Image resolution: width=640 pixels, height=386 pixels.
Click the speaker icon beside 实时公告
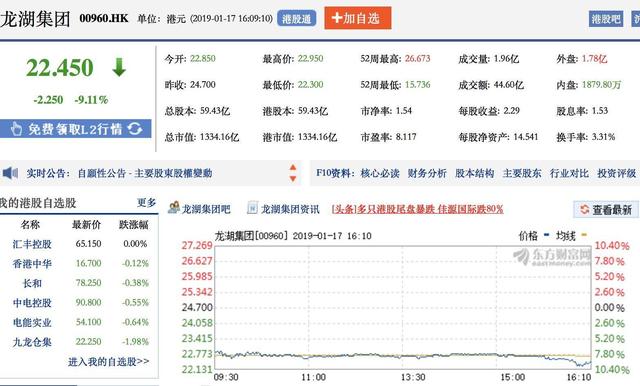[10, 173]
